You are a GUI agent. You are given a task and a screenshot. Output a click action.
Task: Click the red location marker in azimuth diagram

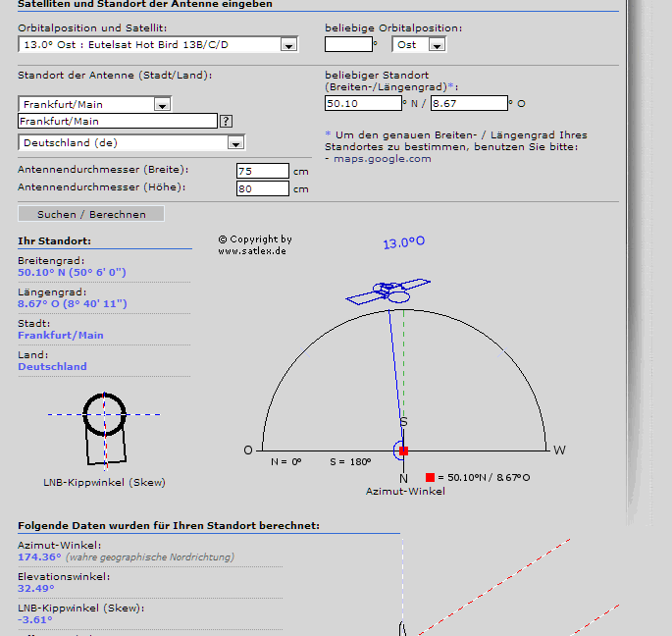pyautogui.click(x=403, y=451)
